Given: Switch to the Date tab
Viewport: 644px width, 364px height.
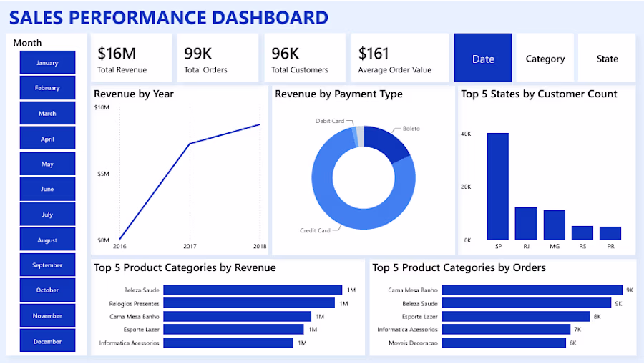Looking at the screenshot, I should coord(483,58).
